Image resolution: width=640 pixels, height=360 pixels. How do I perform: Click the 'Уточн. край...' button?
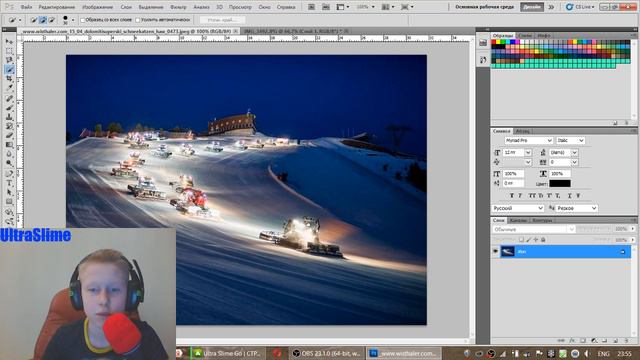click(x=222, y=20)
